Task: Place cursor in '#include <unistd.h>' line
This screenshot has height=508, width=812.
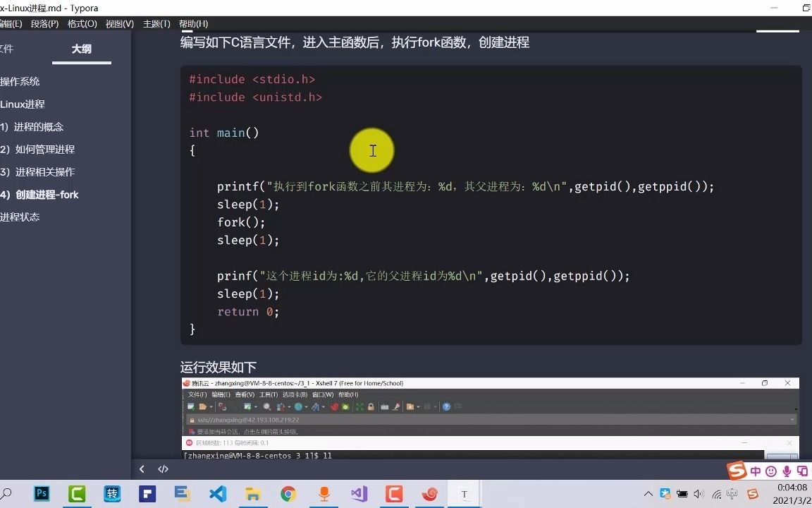Action: 255,97
